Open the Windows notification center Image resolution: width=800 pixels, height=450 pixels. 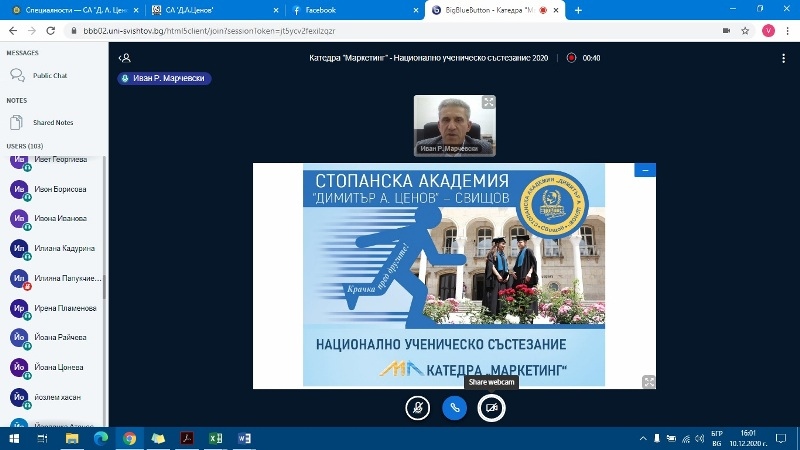(x=781, y=438)
